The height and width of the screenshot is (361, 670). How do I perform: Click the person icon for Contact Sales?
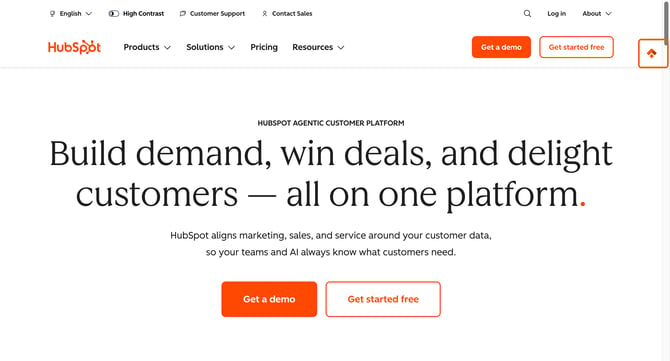point(264,14)
